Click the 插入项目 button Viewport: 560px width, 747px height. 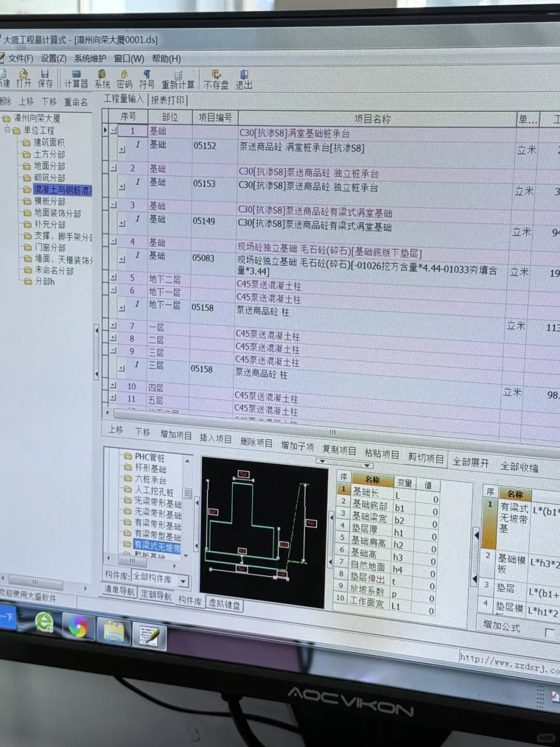click(x=216, y=438)
